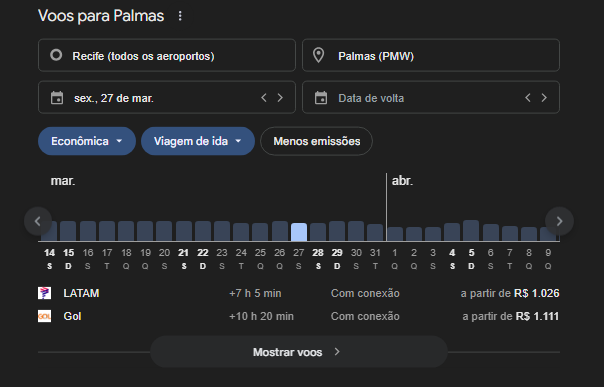Open the three-dot menu beside Voos para Palmas
This screenshot has height=387, width=604.
[180, 16]
